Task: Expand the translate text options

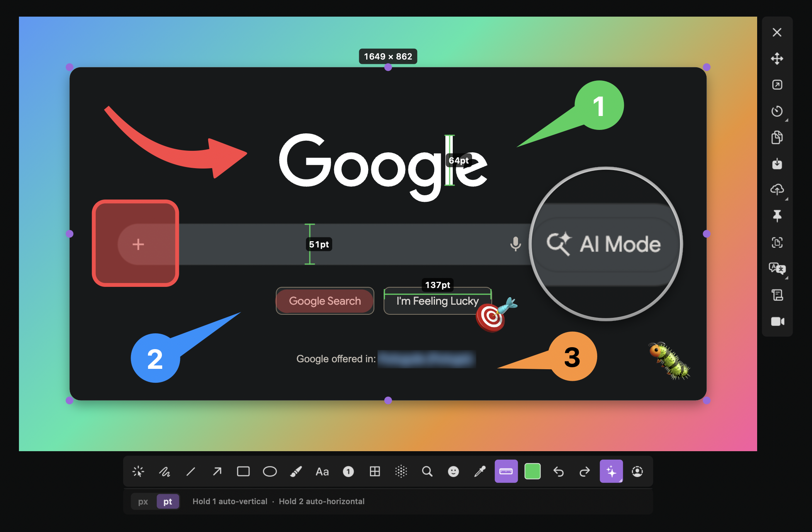Action: pyautogui.click(x=787, y=278)
